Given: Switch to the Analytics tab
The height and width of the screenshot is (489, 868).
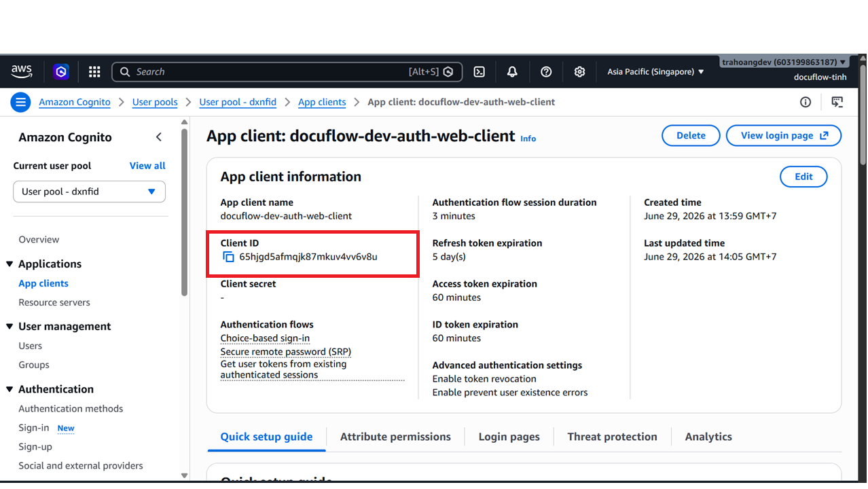Looking at the screenshot, I should 708,437.
